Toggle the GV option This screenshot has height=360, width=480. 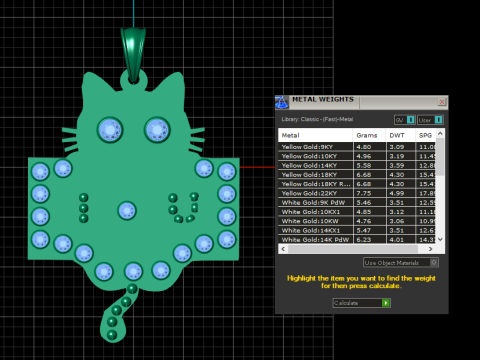(x=404, y=120)
